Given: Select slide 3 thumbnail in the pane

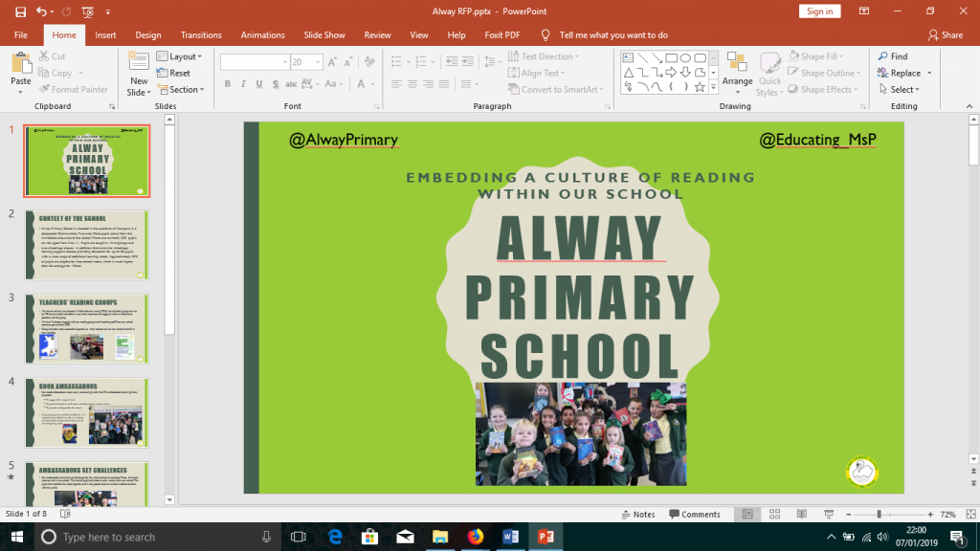Looking at the screenshot, I should (x=87, y=327).
